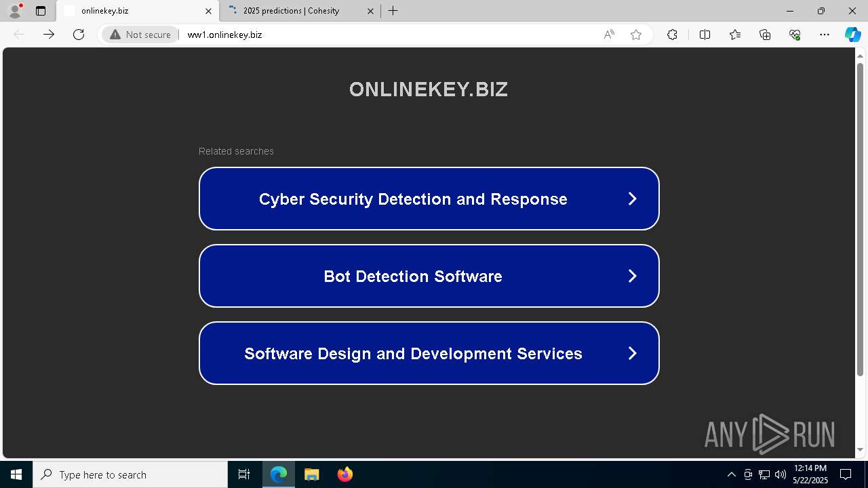Close the 2025 predictions Cohesity tab

pyautogui.click(x=370, y=11)
